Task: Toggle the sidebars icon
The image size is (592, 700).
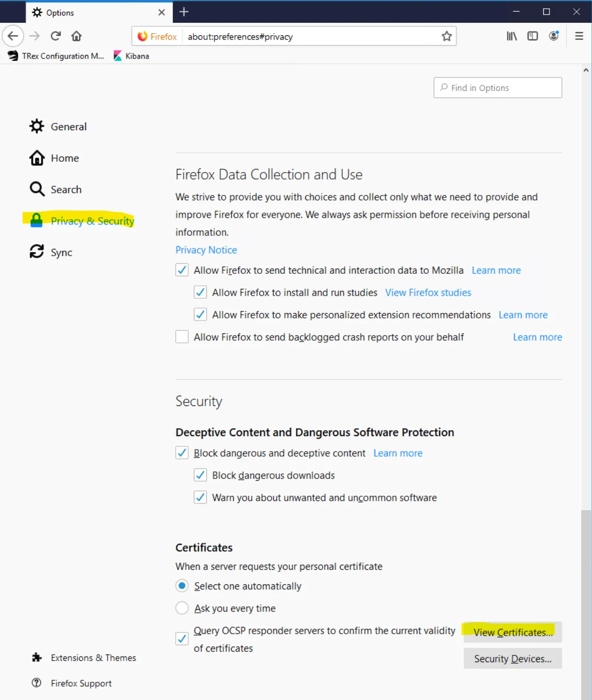Action: (x=532, y=36)
